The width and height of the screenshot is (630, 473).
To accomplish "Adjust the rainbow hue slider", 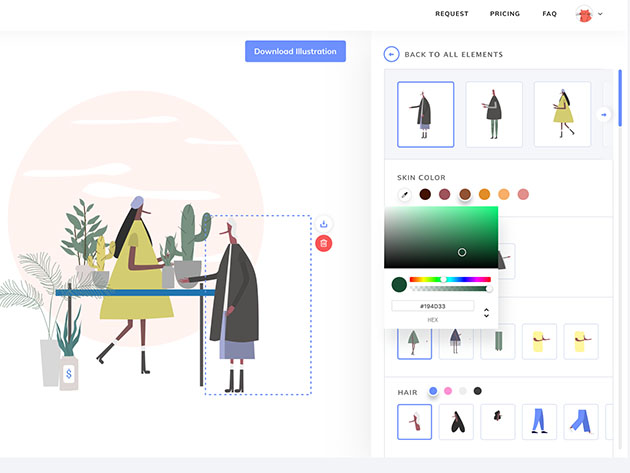I will (x=450, y=279).
